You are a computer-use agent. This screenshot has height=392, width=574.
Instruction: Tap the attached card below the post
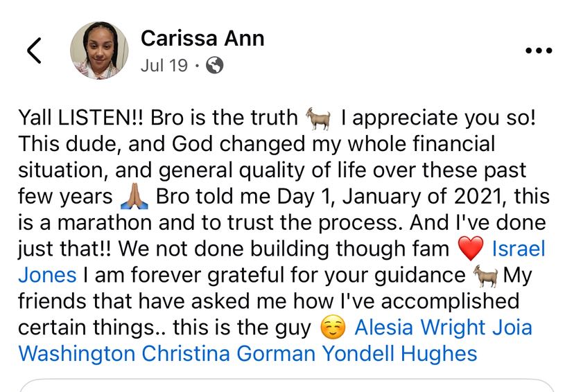(286, 385)
